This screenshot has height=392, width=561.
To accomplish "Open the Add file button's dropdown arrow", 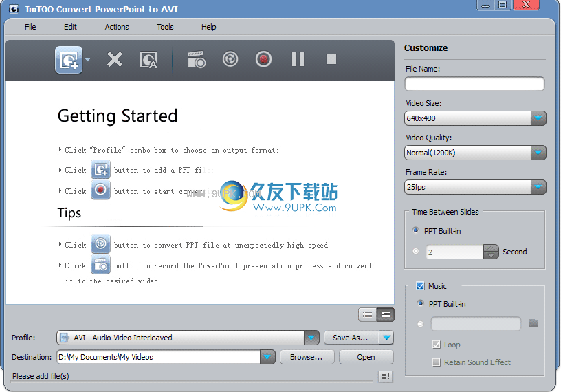I will pyautogui.click(x=88, y=60).
